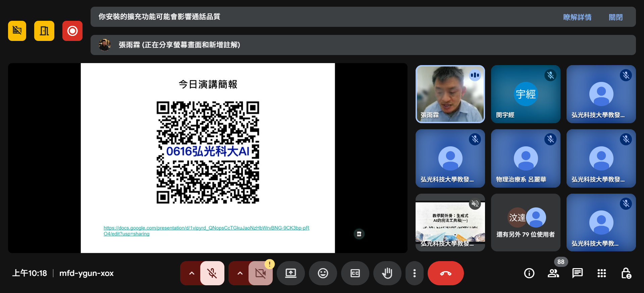Click the mute icon on 閔宇經's tile
644x293 pixels.
550,75
